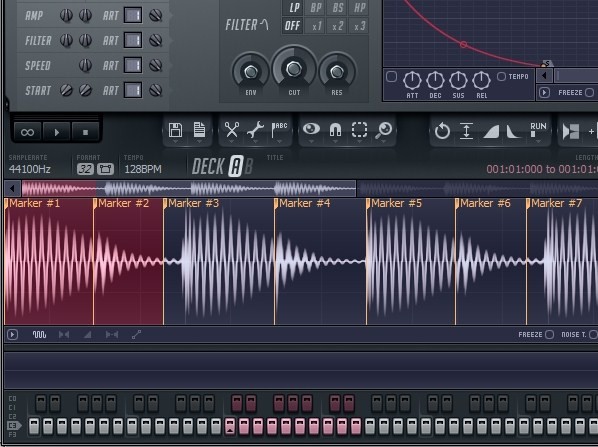Click the 44100Hz samplerate value

[30, 169]
